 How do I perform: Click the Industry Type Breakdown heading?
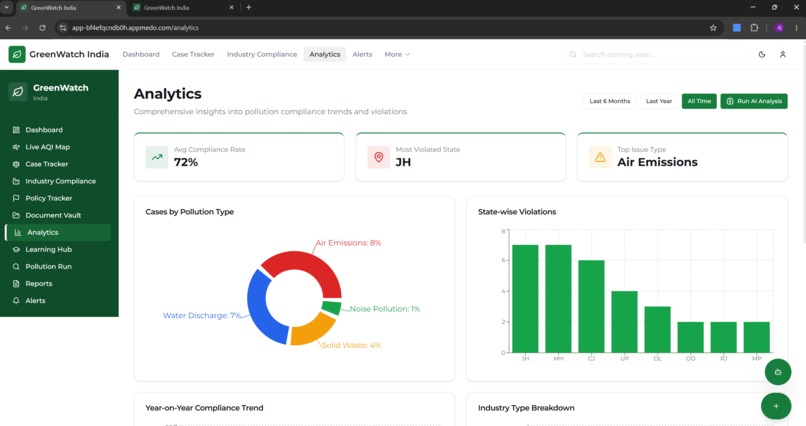526,408
